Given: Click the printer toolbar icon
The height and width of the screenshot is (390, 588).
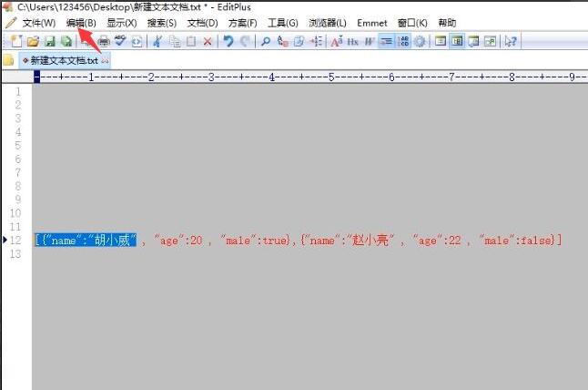Looking at the screenshot, I should 104,41.
